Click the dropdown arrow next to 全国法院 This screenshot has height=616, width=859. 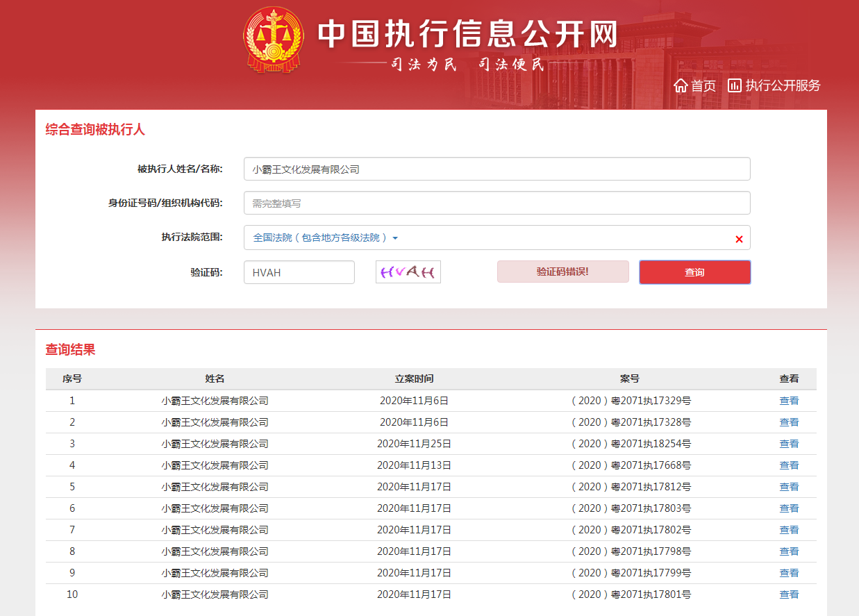pyautogui.click(x=397, y=238)
